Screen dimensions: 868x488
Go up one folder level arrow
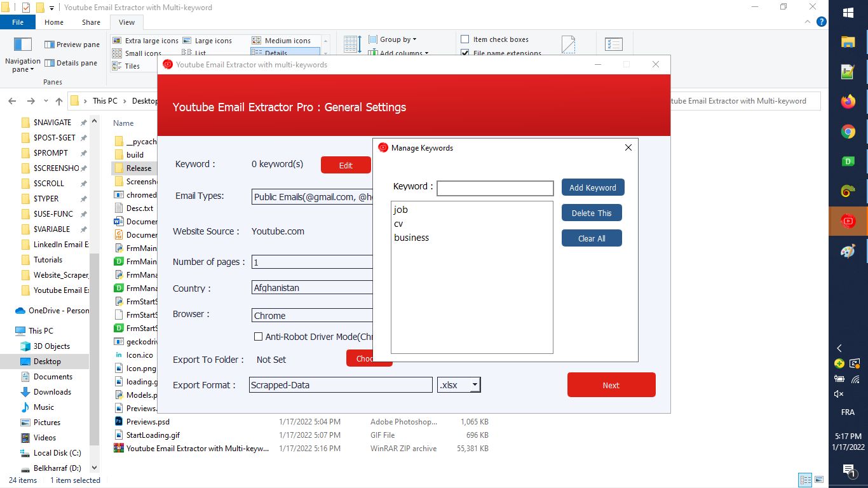point(59,101)
